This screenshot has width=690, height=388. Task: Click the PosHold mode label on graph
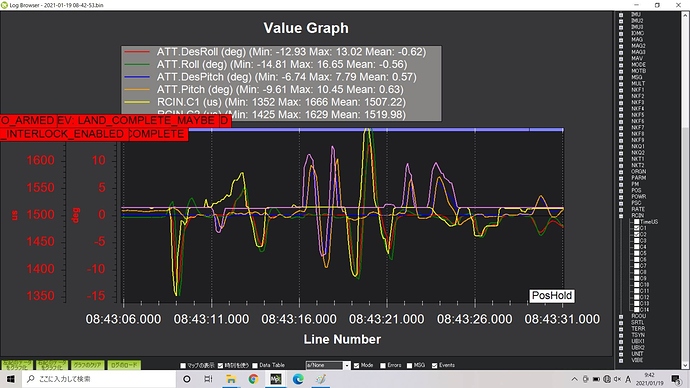click(x=552, y=296)
